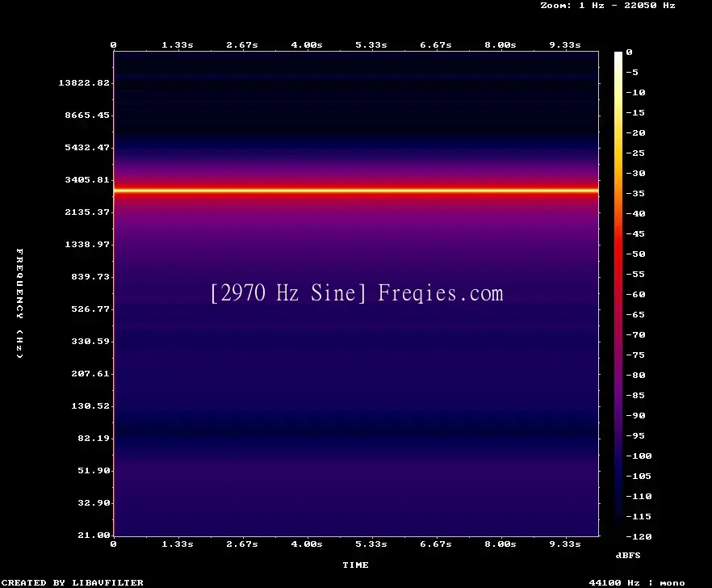Click the 130.52 frequency label
The width and height of the screenshot is (712, 588).
click(90, 405)
